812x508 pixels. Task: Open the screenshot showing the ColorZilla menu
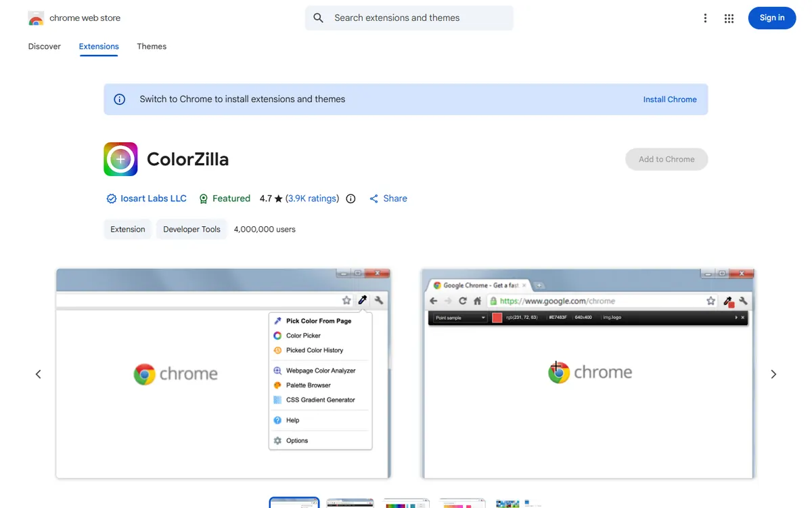223,373
